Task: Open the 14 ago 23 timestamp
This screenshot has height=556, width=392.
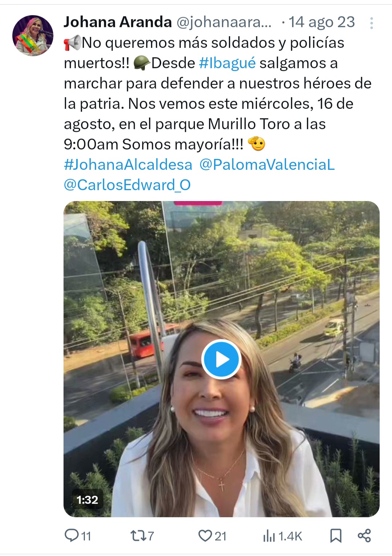Action: click(x=322, y=22)
